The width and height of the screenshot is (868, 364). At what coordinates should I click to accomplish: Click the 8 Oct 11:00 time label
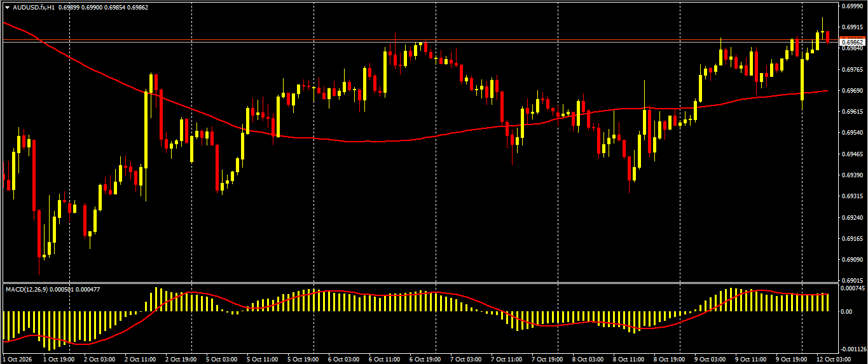628,359
